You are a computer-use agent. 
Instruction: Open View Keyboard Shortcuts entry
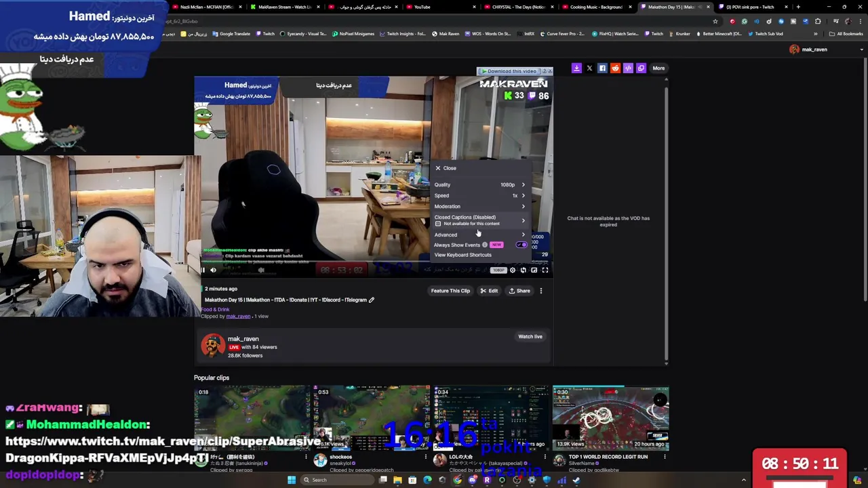pos(462,255)
